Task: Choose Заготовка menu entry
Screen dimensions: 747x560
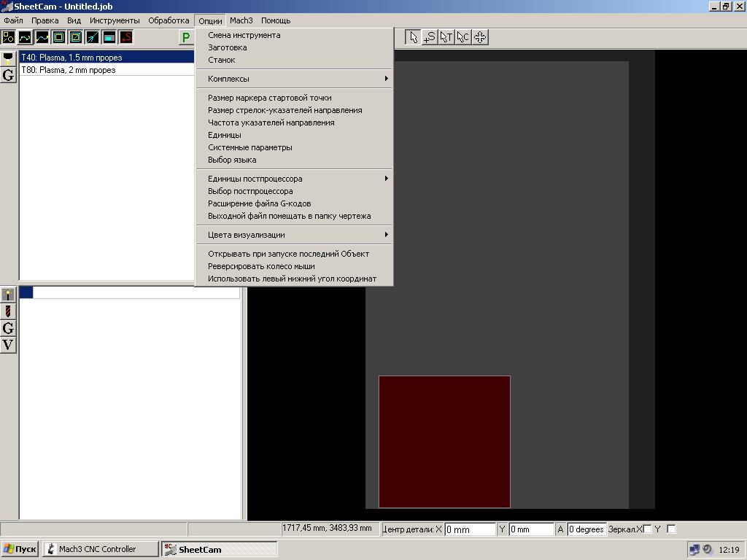Action: pos(295,47)
